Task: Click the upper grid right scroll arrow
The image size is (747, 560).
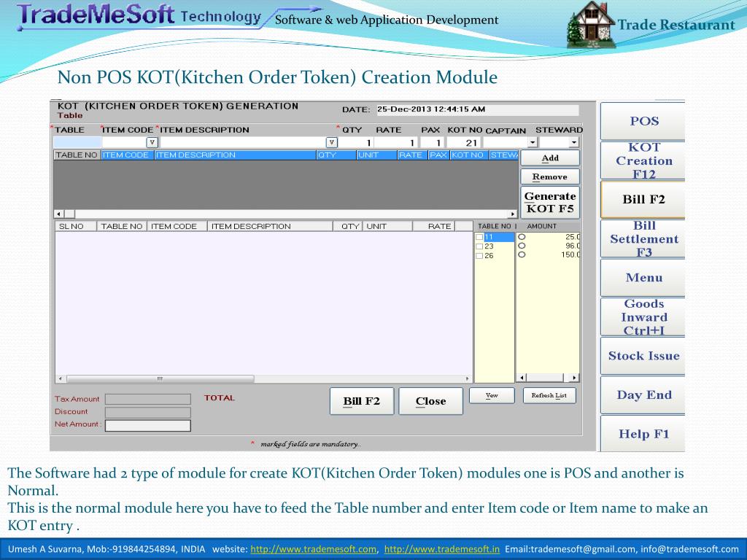Action: 513,214
